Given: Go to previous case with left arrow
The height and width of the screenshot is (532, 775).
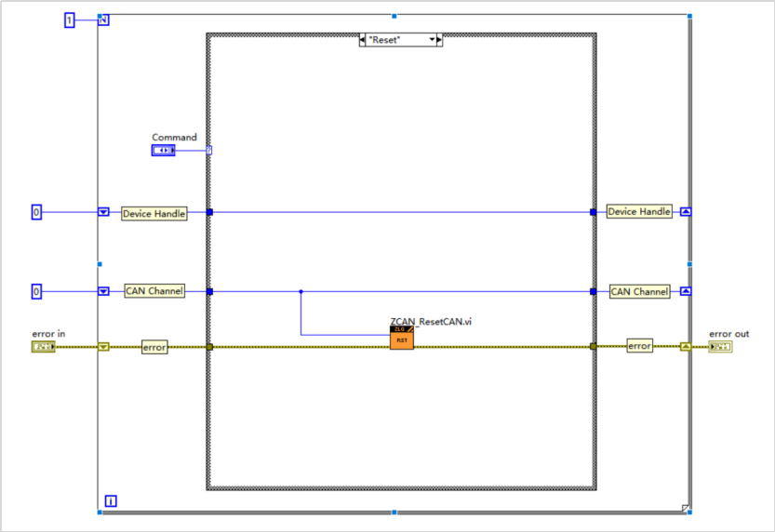Looking at the screenshot, I should tap(362, 39).
